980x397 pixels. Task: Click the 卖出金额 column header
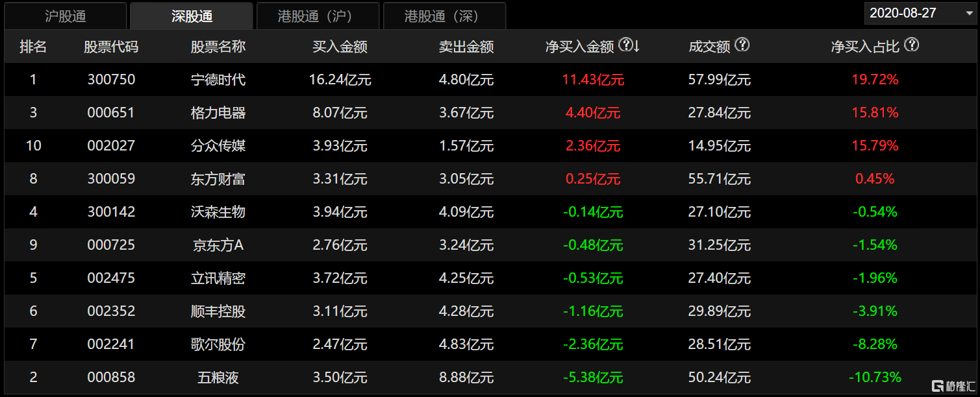tap(466, 47)
